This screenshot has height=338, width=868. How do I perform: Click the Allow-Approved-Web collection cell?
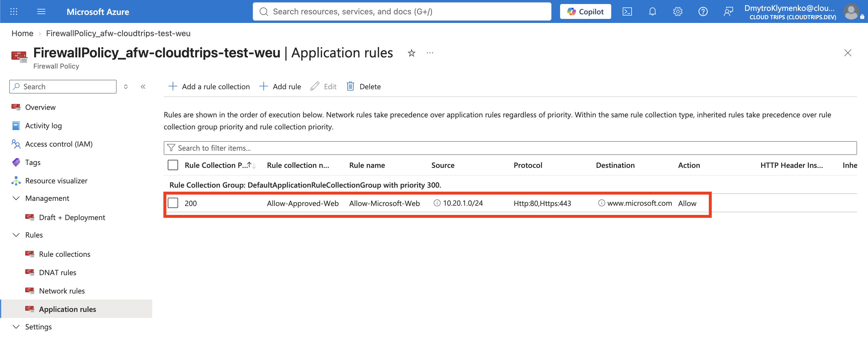tap(302, 203)
